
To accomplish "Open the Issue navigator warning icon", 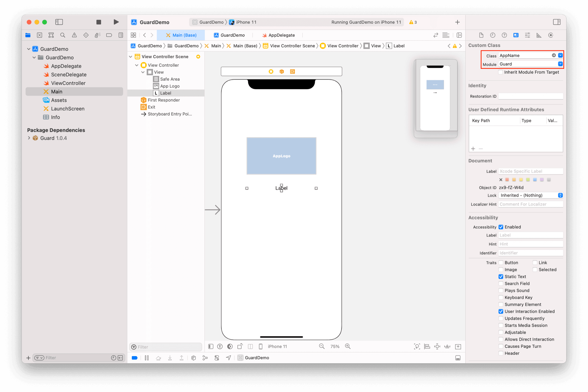I will click(74, 35).
